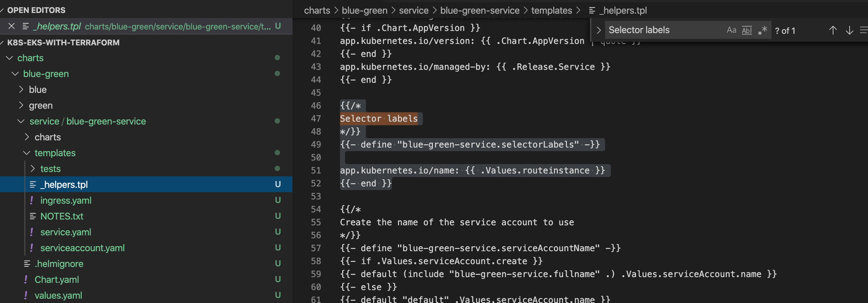This screenshot has height=303, width=868.
Task: Go to previous match arrow
Action: click(x=833, y=31)
